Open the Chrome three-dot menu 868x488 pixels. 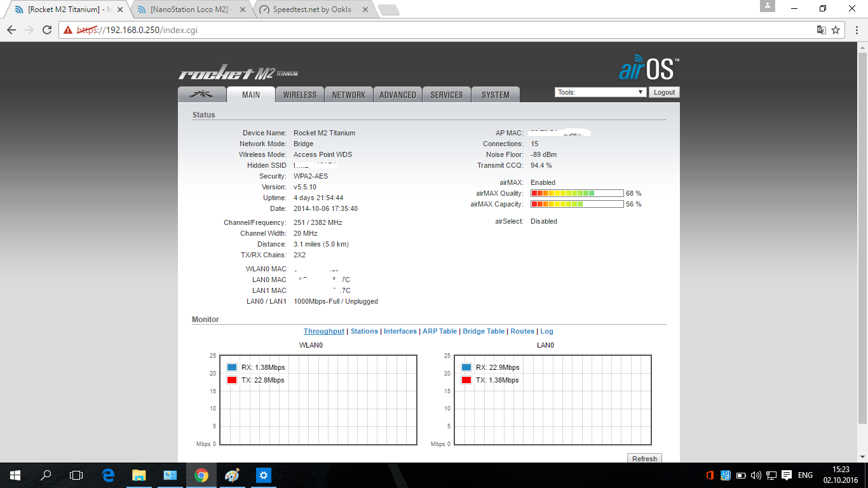click(x=855, y=30)
